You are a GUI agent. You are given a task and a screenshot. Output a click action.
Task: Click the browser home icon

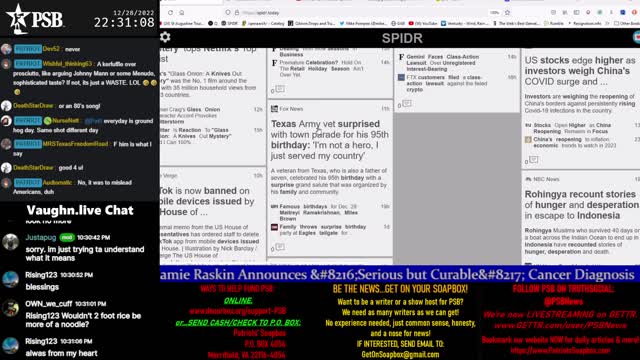pos(182,13)
